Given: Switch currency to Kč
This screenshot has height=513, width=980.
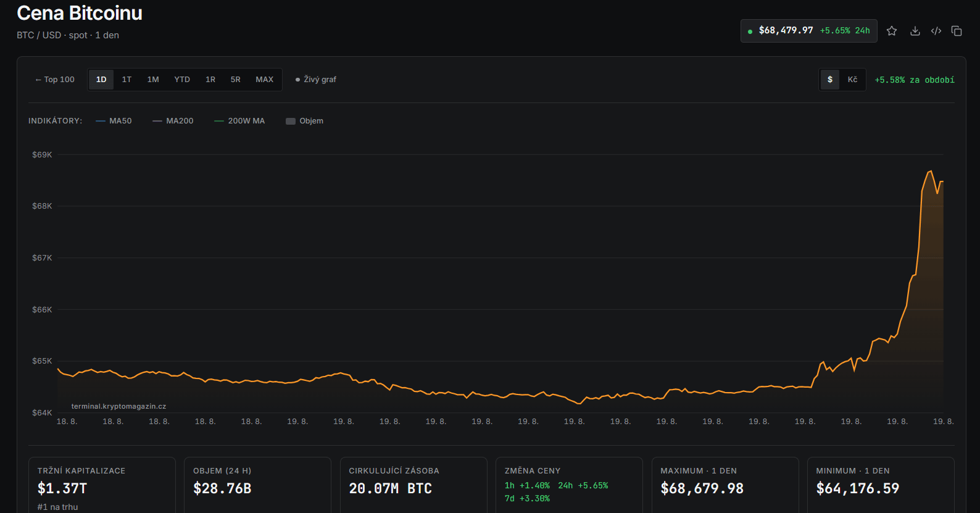Looking at the screenshot, I should click(852, 80).
